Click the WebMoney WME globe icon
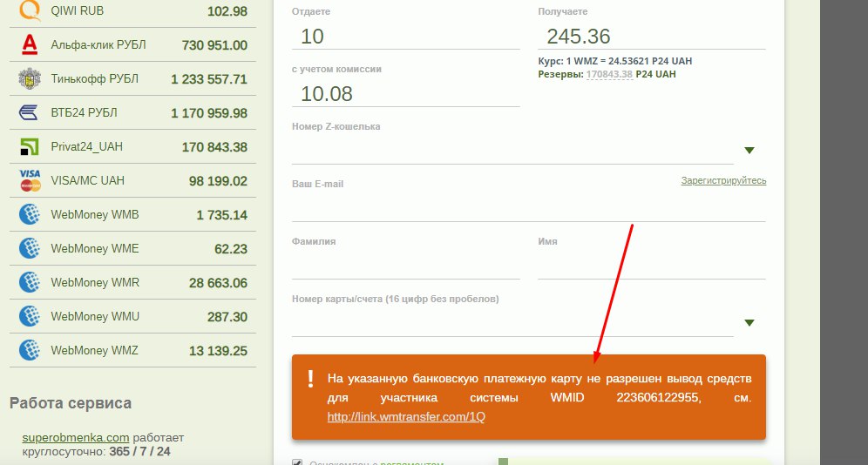The image size is (868, 465). (x=30, y=248)
